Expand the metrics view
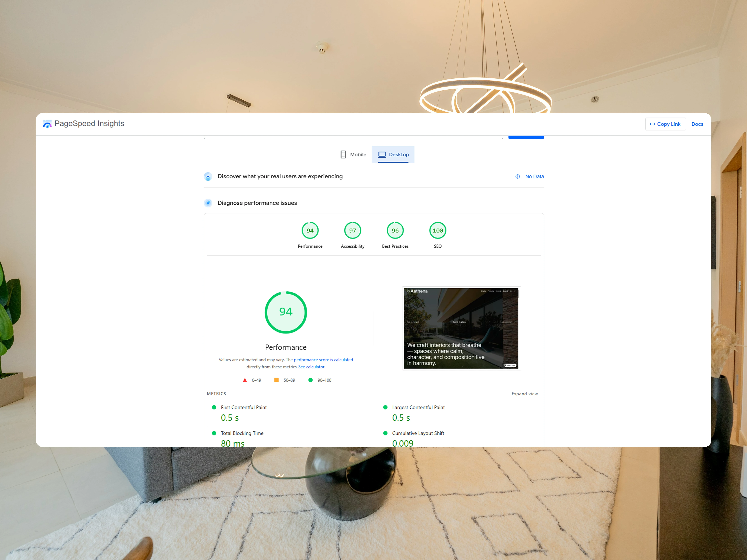747x560 pixels. point(524,394)
